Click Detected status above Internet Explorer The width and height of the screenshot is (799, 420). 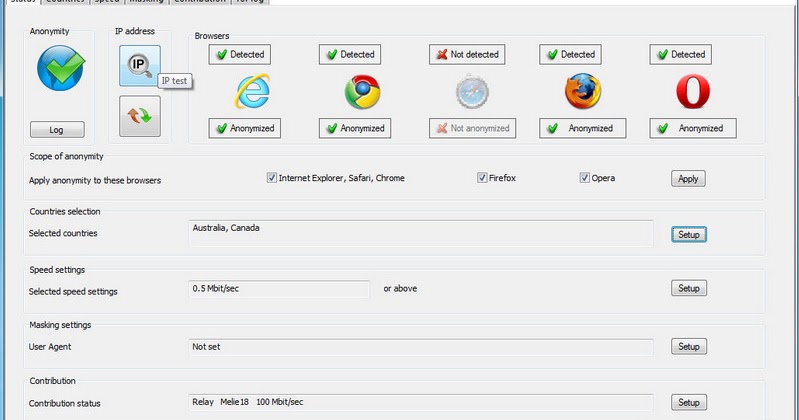[x=239, y=55]
